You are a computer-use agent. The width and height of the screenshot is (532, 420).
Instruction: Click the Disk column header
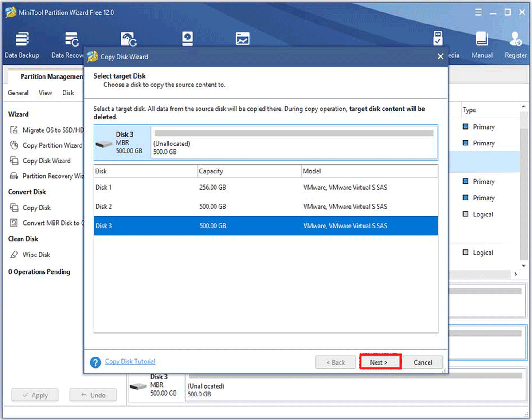pos(146,171)
